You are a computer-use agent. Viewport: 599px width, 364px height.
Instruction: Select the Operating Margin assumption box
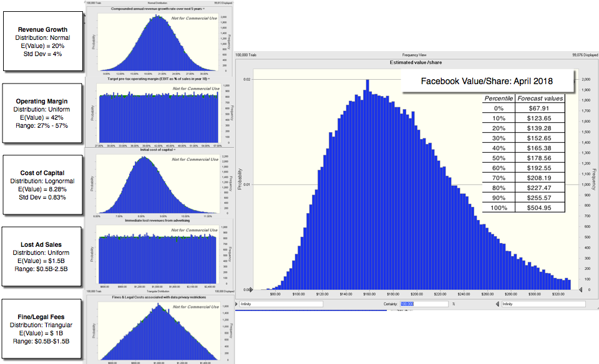[x=42, y=113]
